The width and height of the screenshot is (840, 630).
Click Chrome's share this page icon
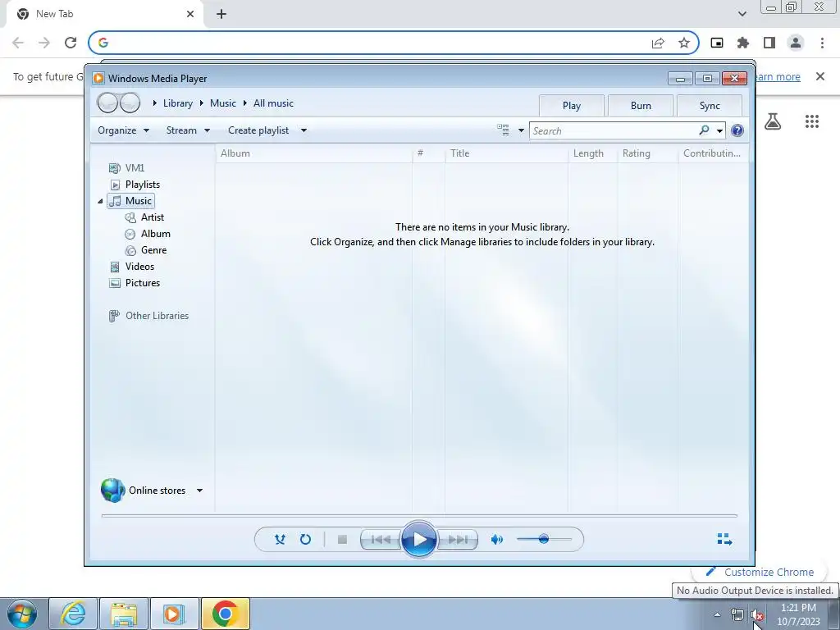[658, 43]
